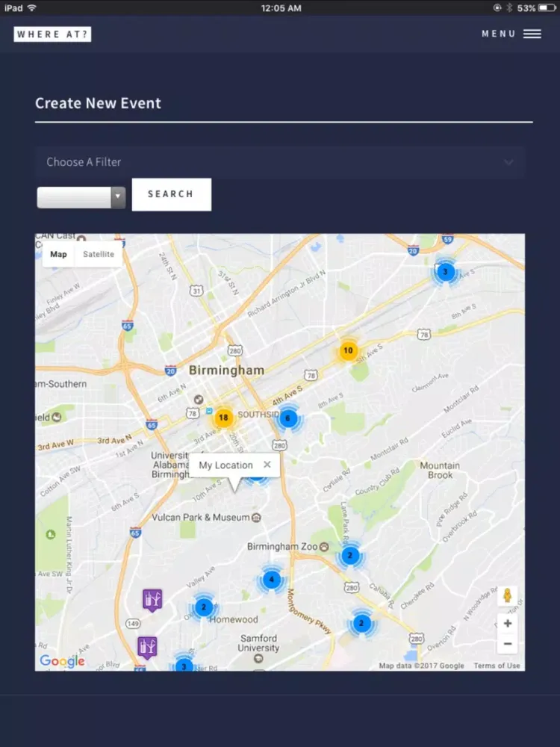
Task: Select cluster marker 3 near I-59
Action: [445, 272]
